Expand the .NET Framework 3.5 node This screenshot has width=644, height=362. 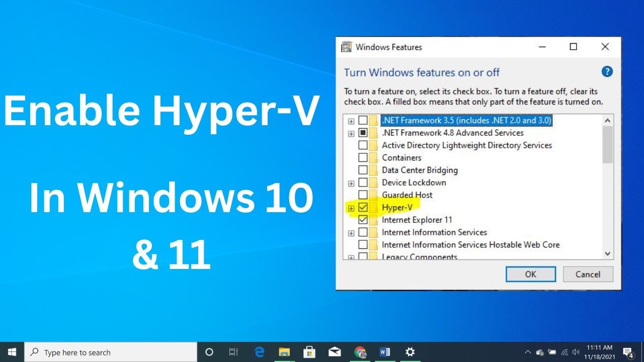click(x=351, y=121)
